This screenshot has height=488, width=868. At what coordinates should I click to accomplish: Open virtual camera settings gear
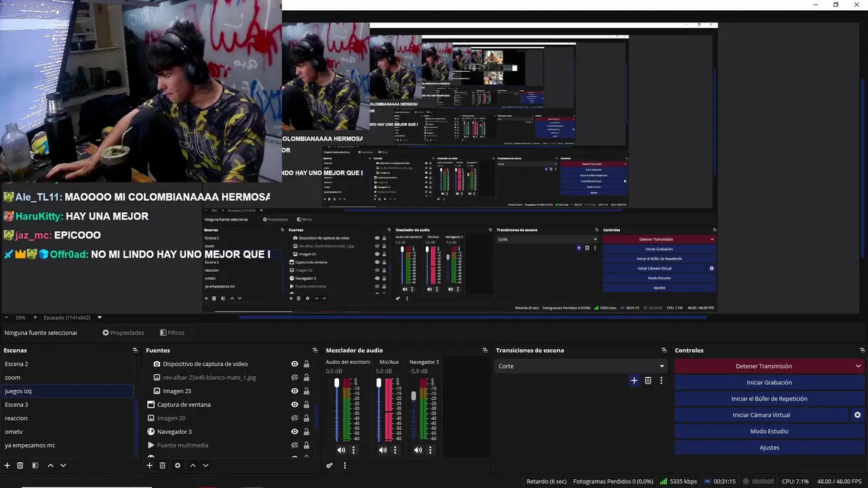(857, 415)
